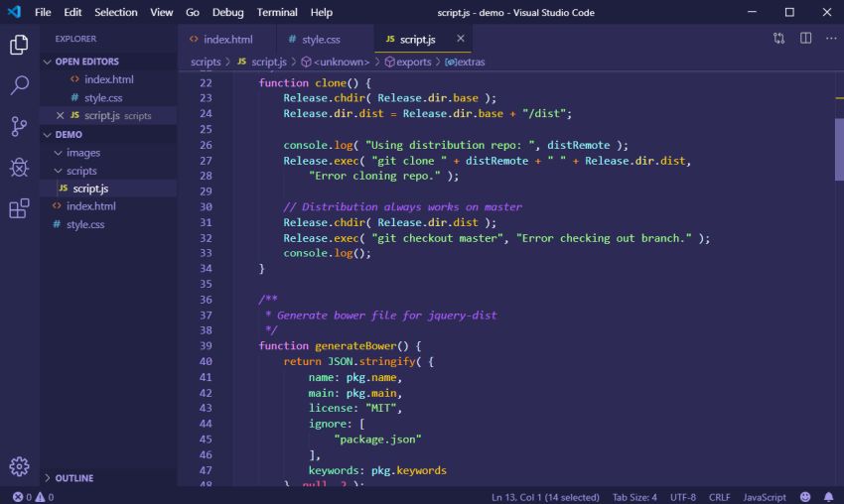Click the notifications bell in status bar
Viewport: 844px width, 504px height.
click(x=828, y=497)
